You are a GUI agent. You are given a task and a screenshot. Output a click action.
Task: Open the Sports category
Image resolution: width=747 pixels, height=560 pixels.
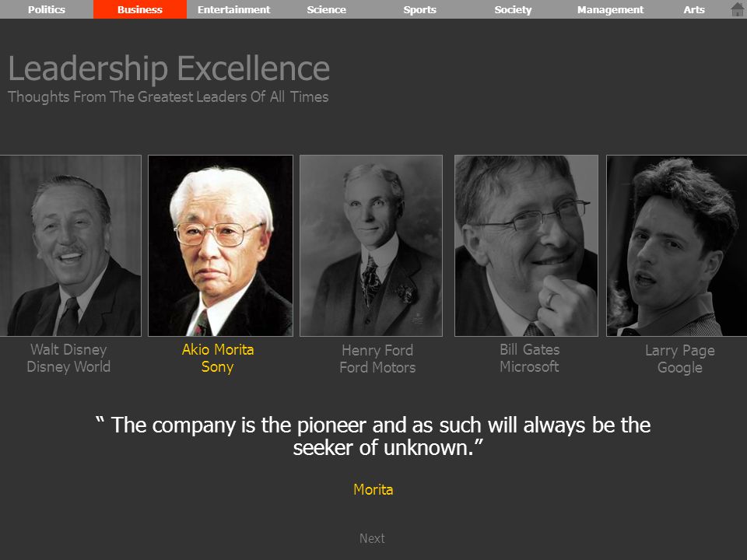[x=419, y=9]
